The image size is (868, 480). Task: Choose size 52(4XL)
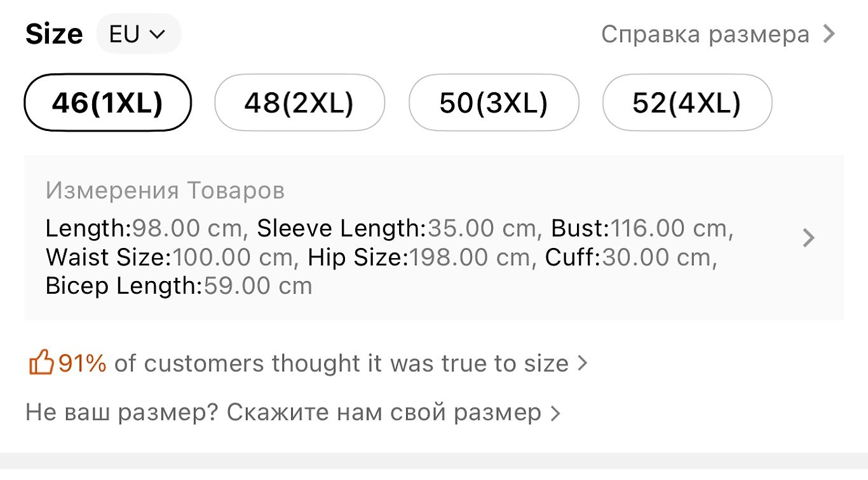coord(687,102)
